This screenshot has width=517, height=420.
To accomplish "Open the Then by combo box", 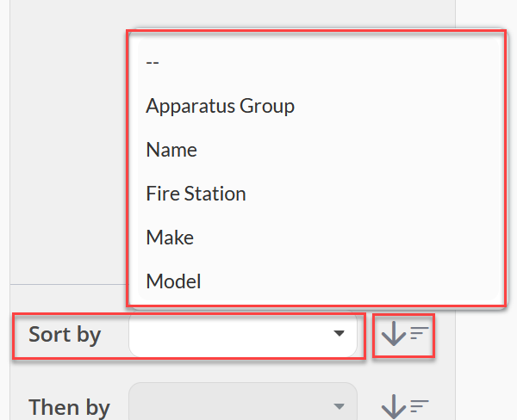I will (243, 403).
